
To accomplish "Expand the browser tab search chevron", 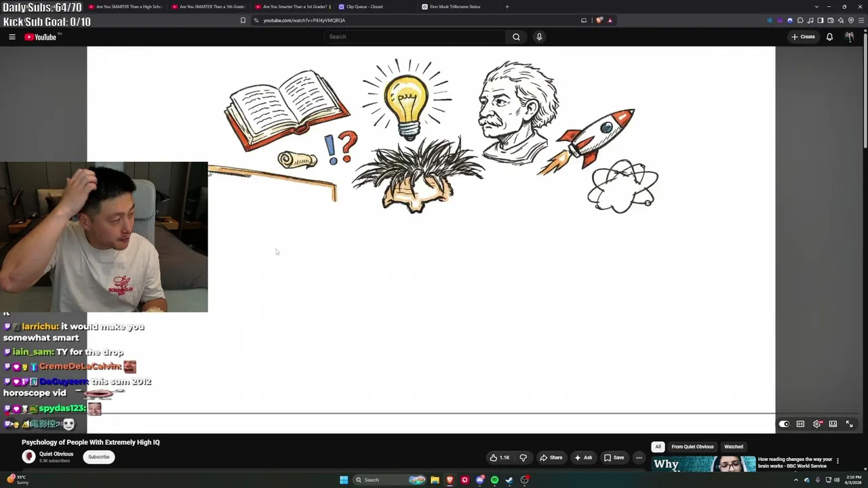I will (x=816, y=7).
